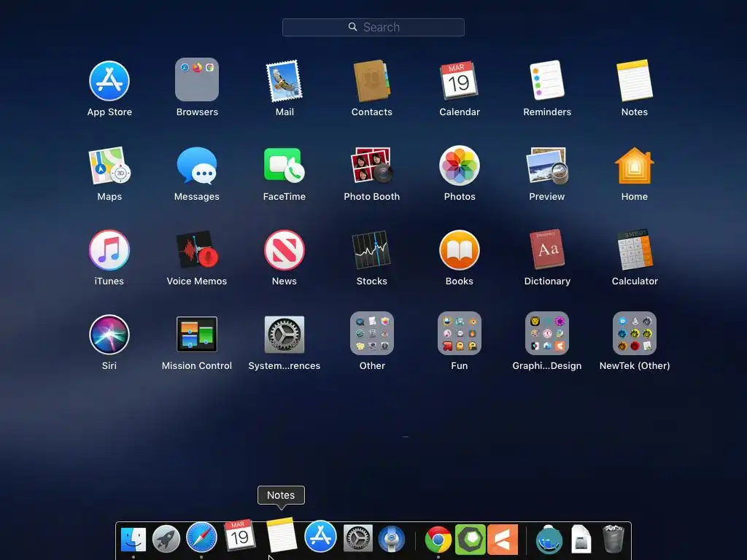The image size is (747, 560).
Task: Launch iTunes
Action: click(x=109, y=250)
